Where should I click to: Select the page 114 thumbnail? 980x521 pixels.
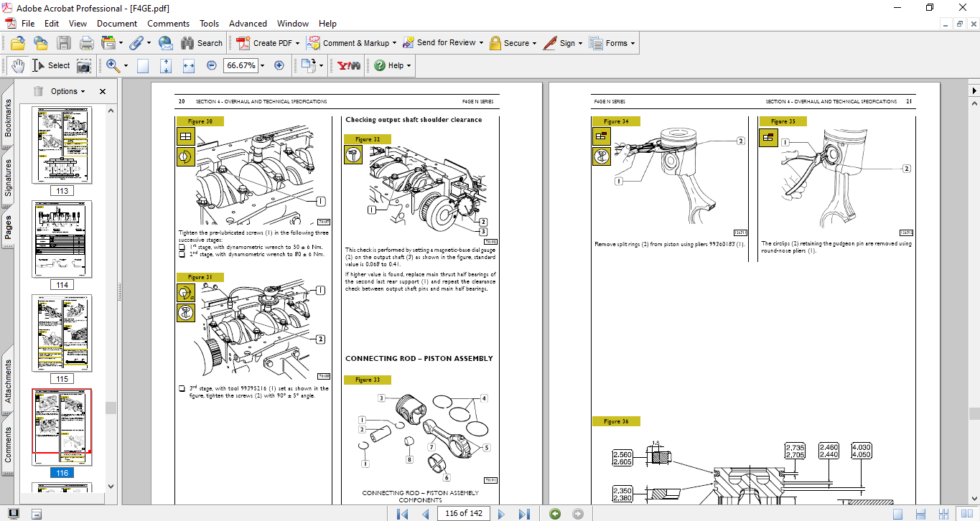[x=62, y=240]
